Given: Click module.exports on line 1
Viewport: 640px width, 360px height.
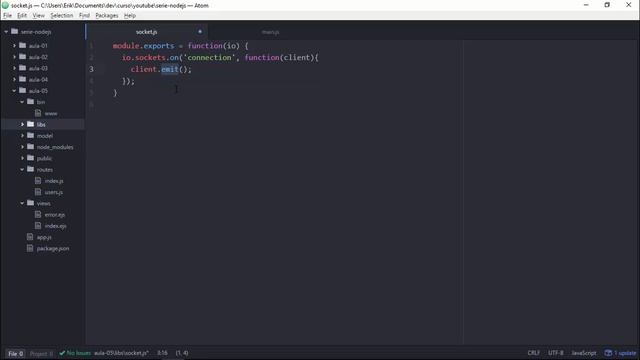Looking at the screenshot, I should [143, 46].
